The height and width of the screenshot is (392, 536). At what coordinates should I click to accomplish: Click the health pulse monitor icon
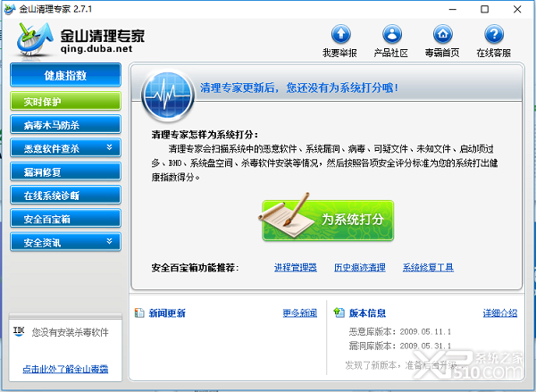168,96
